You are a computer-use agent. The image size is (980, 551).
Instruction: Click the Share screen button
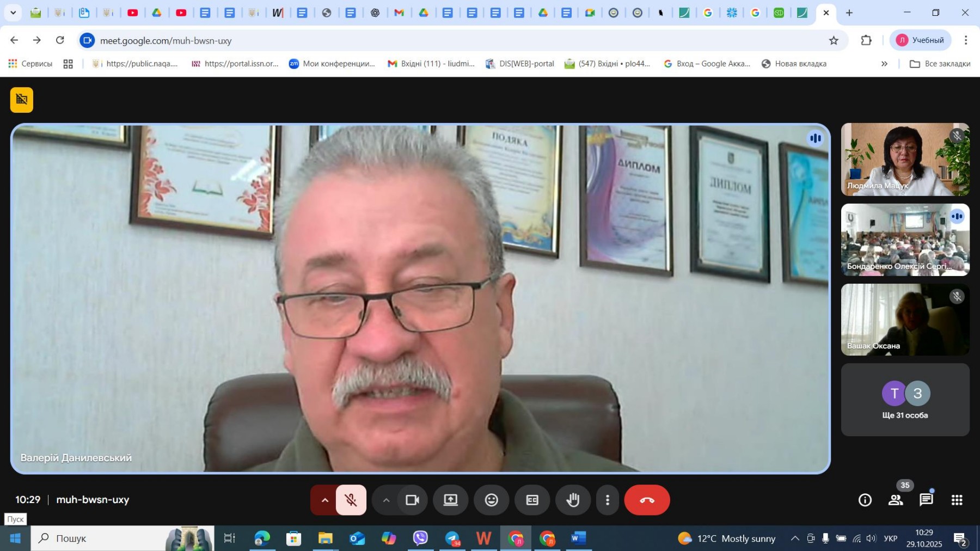(450, 500)
